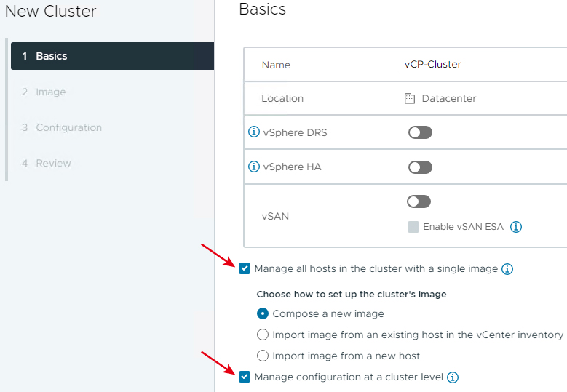567x392 pixels.
Task: Select the Compose a new image option
Action: 263,313
